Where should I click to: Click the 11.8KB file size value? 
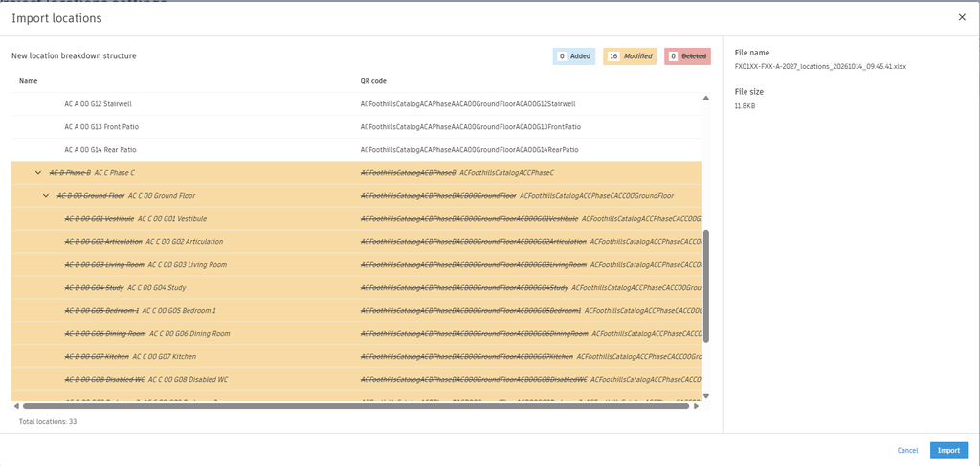point(745,106)
